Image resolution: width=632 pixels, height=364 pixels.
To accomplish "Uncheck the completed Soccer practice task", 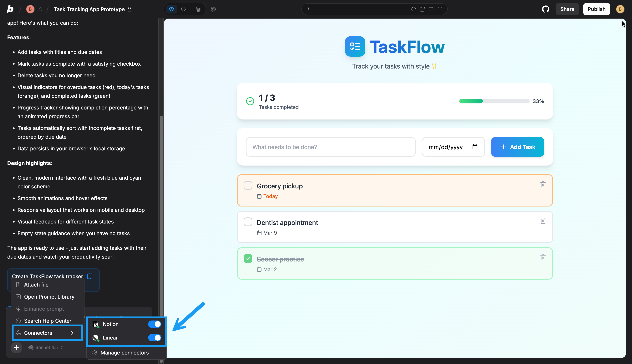I will tap(248, 258).
